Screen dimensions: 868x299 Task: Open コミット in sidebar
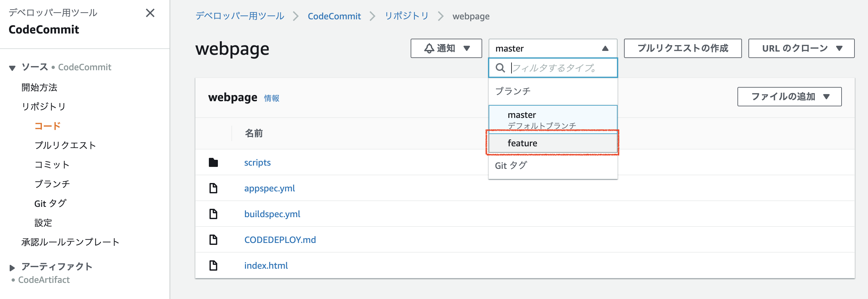point(52,164)
